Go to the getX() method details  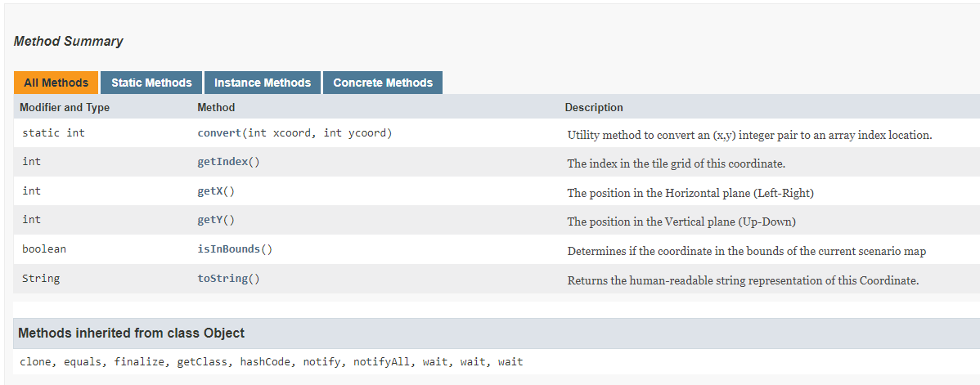pyautogui.click(x=216, y=191)
